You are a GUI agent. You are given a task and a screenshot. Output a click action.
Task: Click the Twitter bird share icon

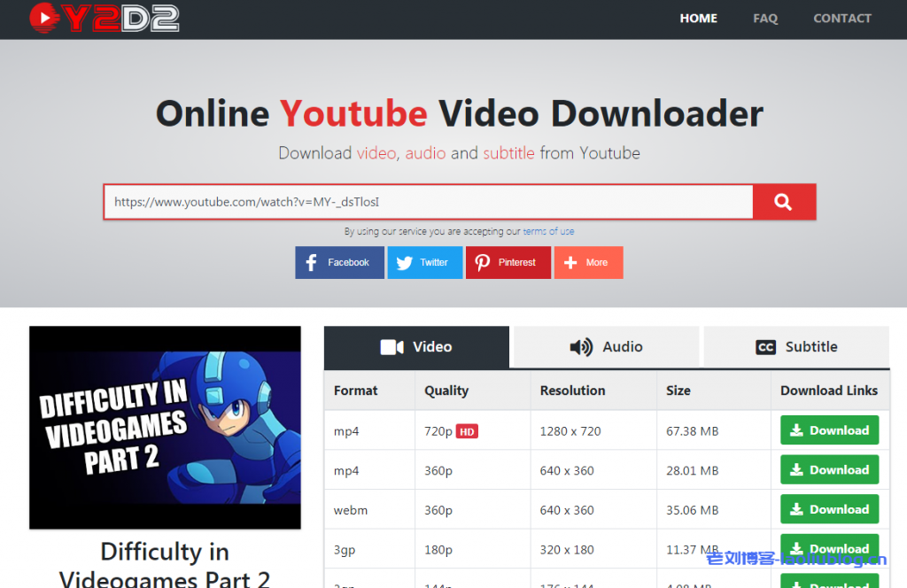coord(405,262)
